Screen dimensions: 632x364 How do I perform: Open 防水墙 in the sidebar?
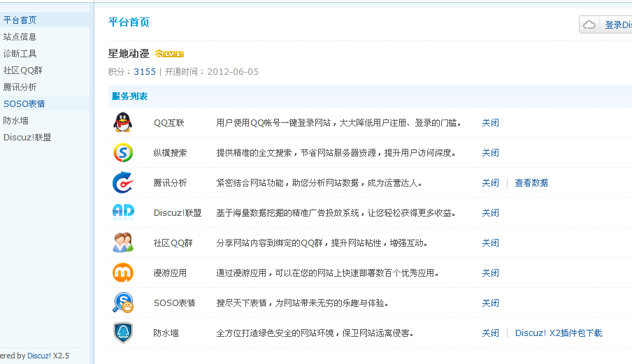pos(15,120)
